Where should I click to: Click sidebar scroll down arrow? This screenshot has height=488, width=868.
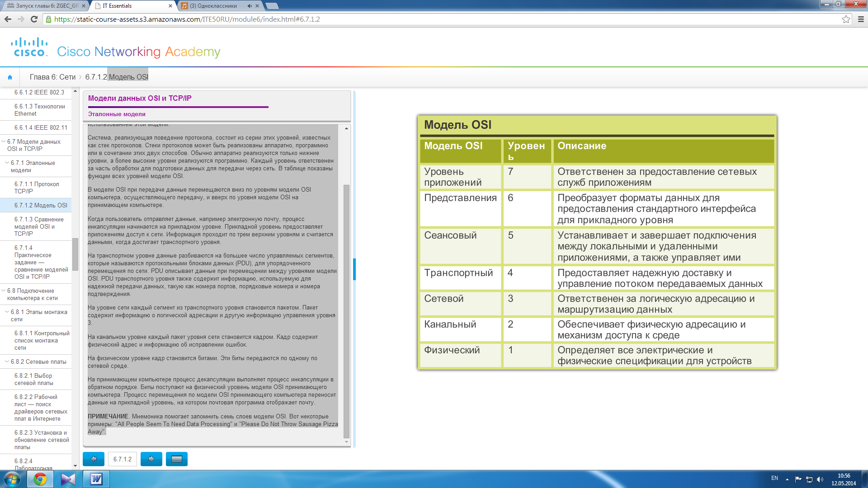pyautogui.click(x=75, y=466)
